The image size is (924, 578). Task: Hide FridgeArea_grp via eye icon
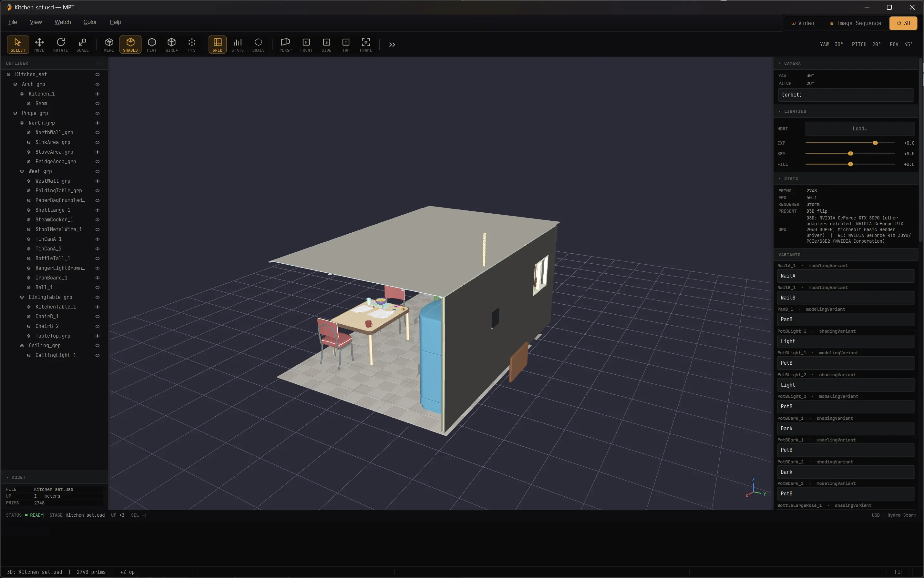(98, 162)
